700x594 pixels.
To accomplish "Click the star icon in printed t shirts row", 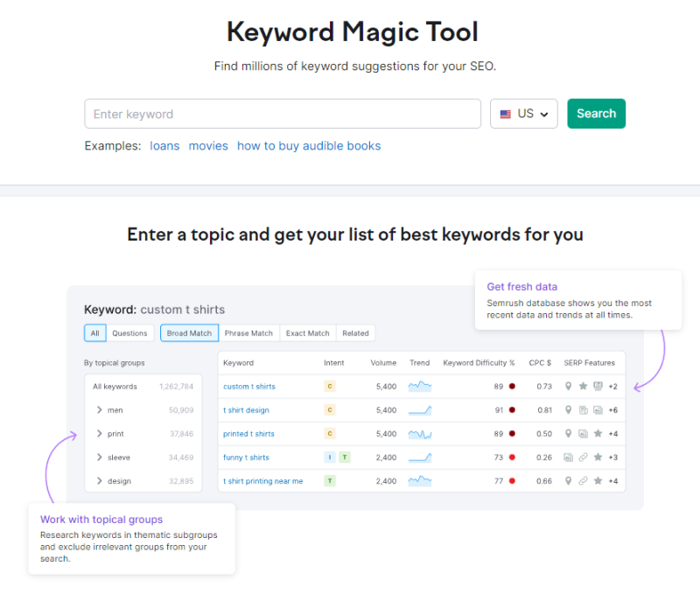I will [x=598, y=433].
